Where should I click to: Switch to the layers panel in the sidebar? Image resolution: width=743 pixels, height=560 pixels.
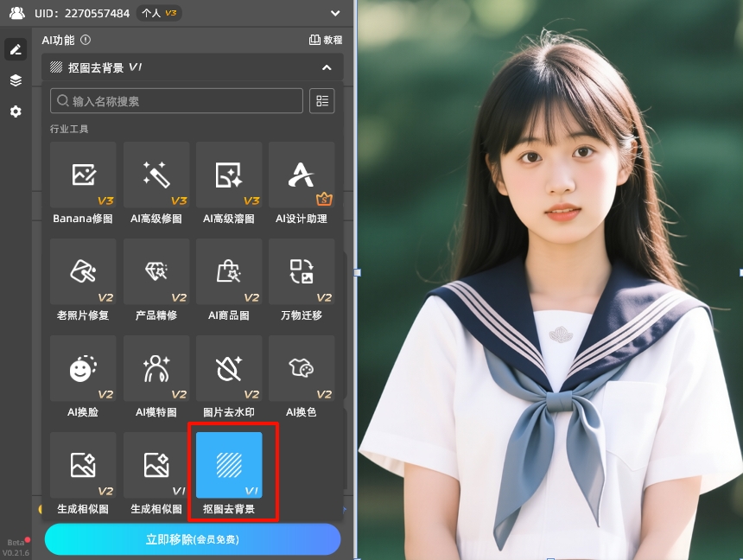point(15,80)
